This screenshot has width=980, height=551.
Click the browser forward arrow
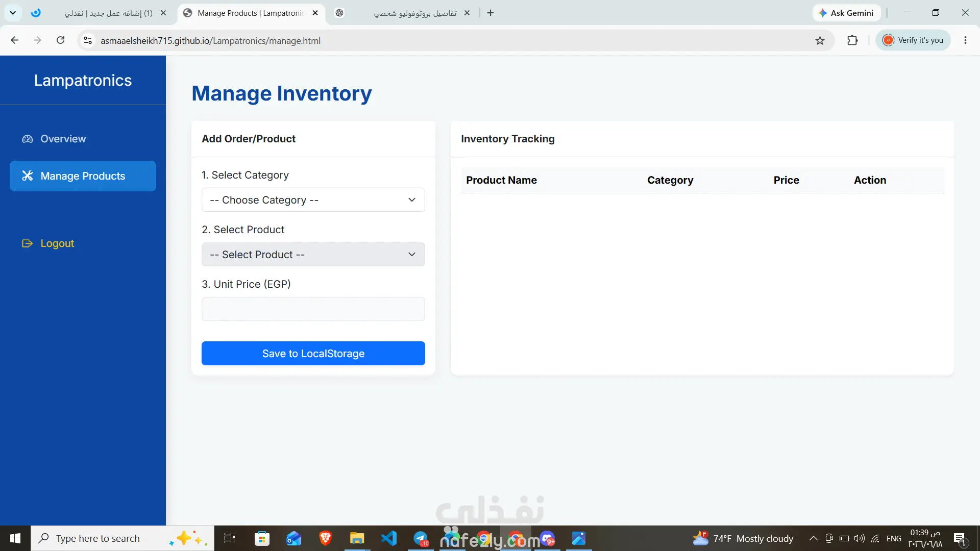(x=37, y=40)
